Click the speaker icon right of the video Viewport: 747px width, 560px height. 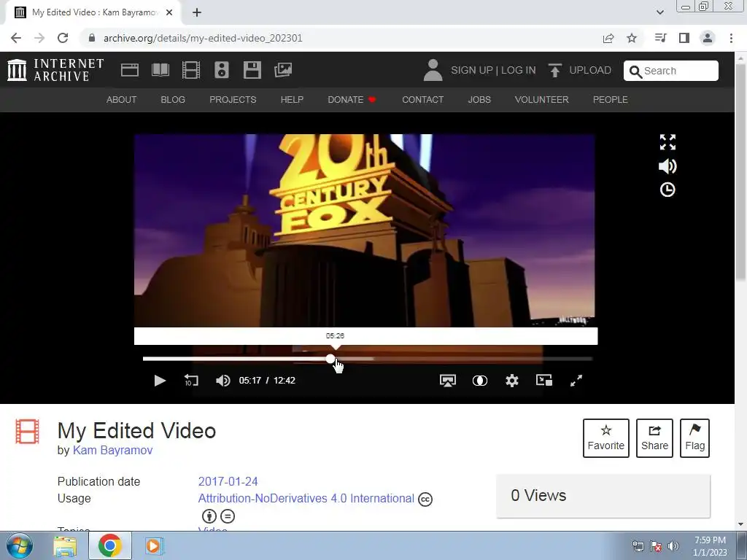point(667,166)
